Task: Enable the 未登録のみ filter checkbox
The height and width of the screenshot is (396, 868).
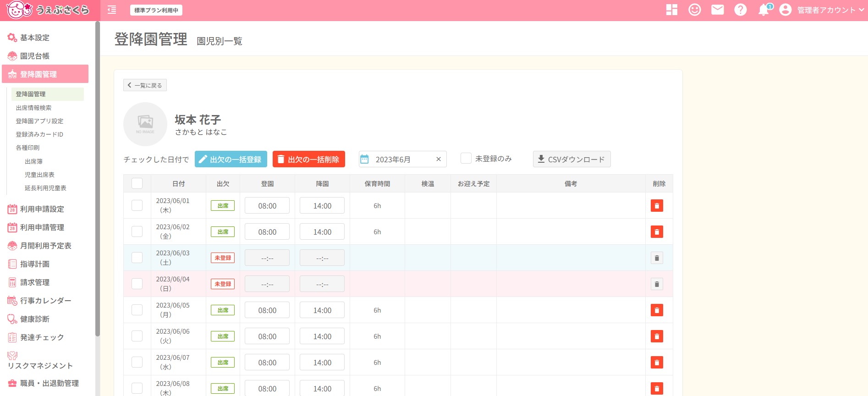Action: tap(466, 158)
